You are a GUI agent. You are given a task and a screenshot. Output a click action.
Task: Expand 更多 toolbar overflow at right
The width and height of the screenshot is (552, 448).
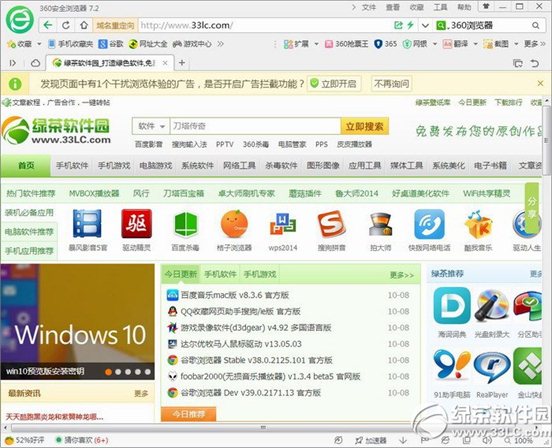[534, 44]
